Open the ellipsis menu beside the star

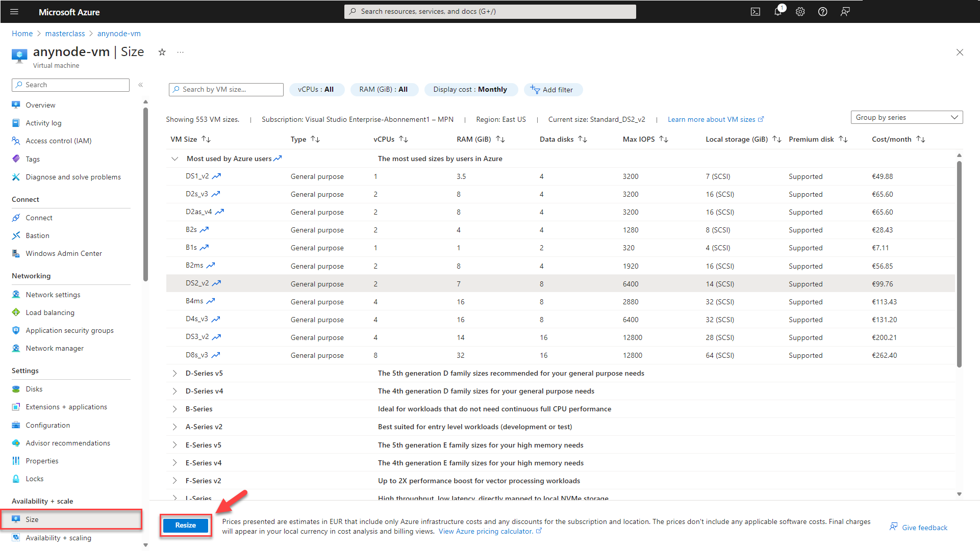point(180,51)
